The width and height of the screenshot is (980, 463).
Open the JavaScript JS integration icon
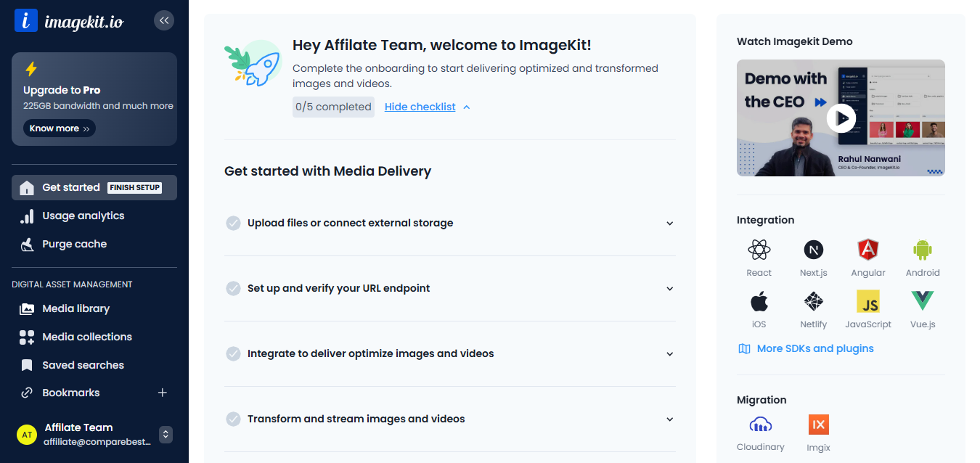tap(868, 301)
